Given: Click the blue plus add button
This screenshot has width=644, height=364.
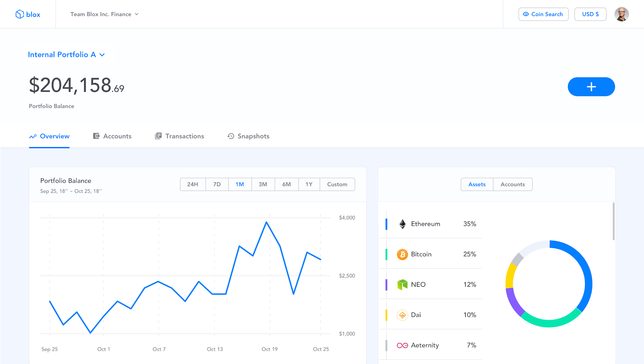Looking at the screenshot, I should (x=591, y=87).
